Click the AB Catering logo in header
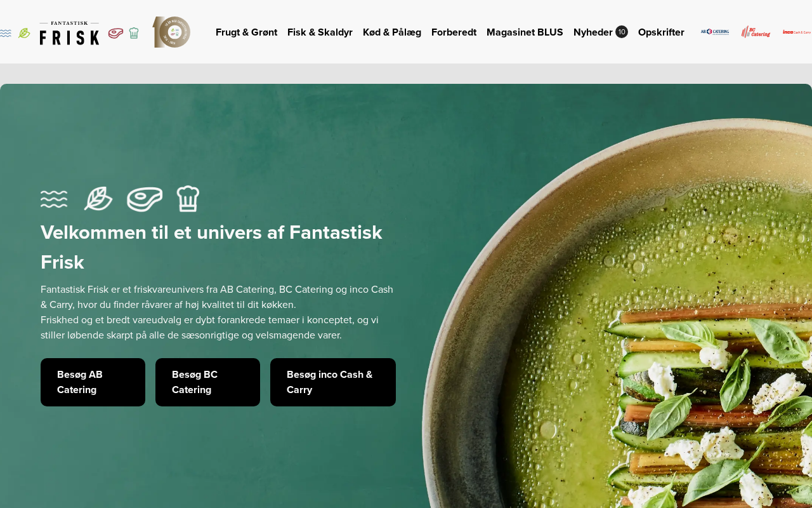812x508 pixels. point(715,32)
